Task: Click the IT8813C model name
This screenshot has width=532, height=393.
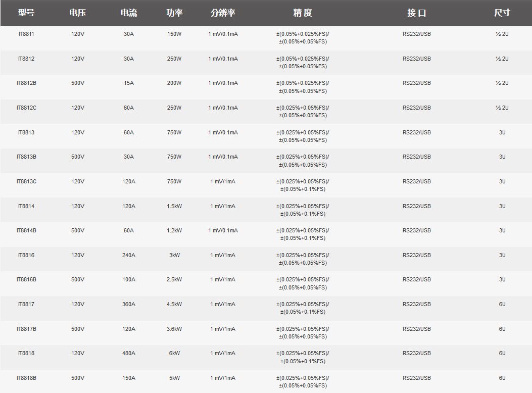Action: pos(26,181)
